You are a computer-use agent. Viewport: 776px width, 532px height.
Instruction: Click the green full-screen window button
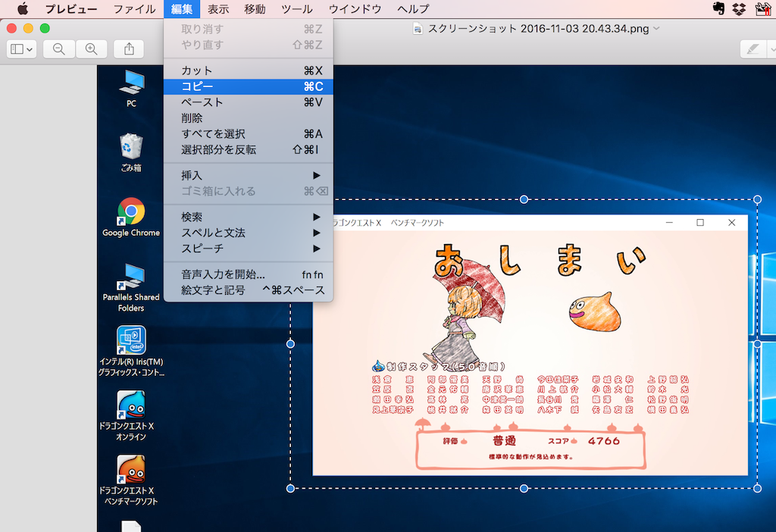45,28
